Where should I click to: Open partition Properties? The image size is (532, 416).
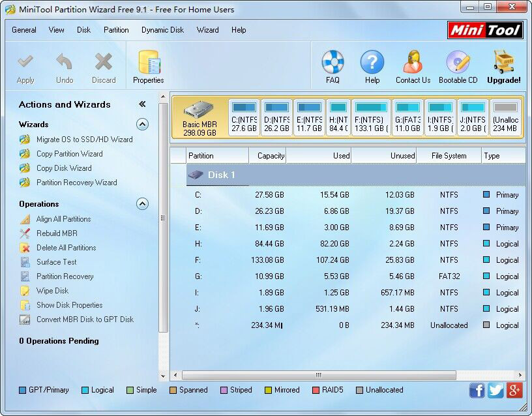[148, 65]
